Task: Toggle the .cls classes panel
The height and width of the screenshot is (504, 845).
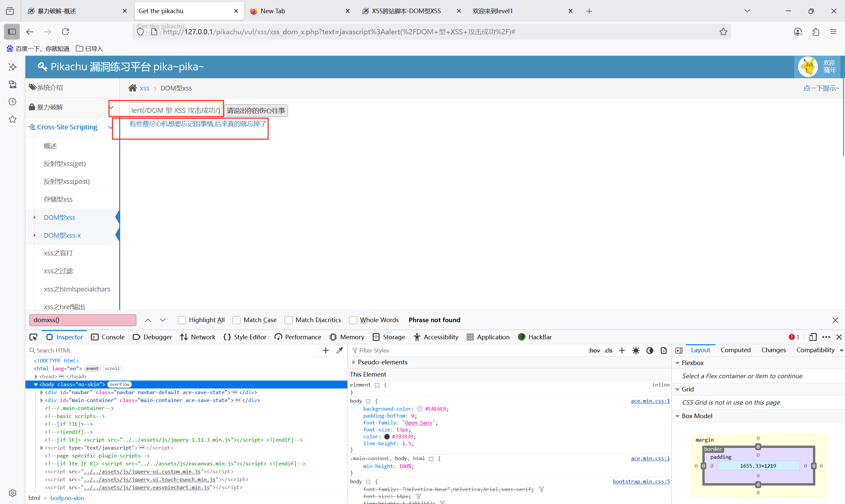Action: click(x=608, y=350)
